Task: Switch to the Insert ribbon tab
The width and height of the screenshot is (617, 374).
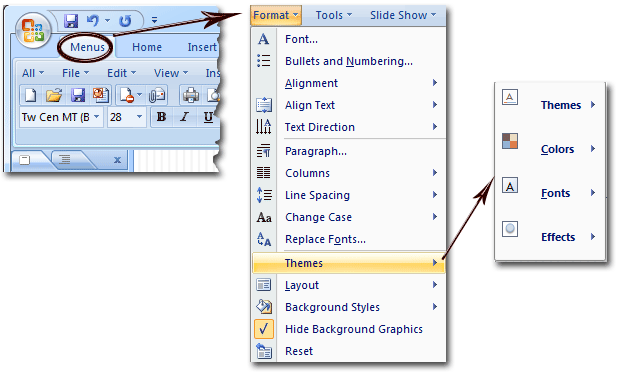Action: (x=202, y=47)
